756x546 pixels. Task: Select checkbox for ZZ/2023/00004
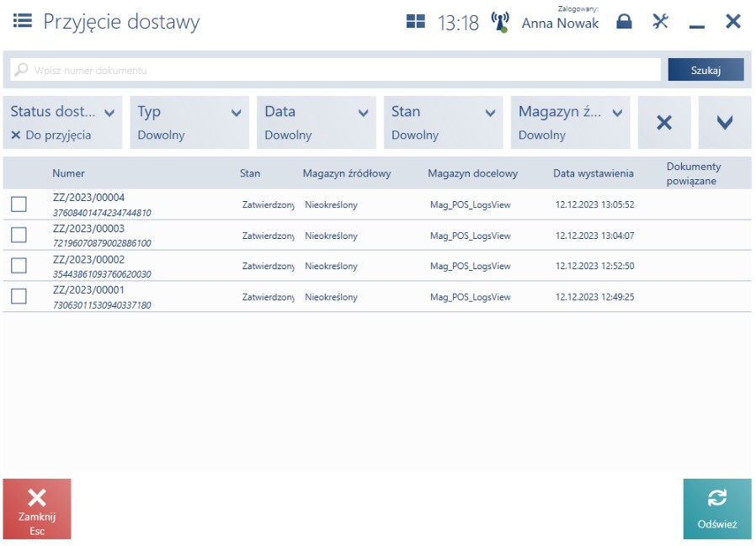(19, 204)
